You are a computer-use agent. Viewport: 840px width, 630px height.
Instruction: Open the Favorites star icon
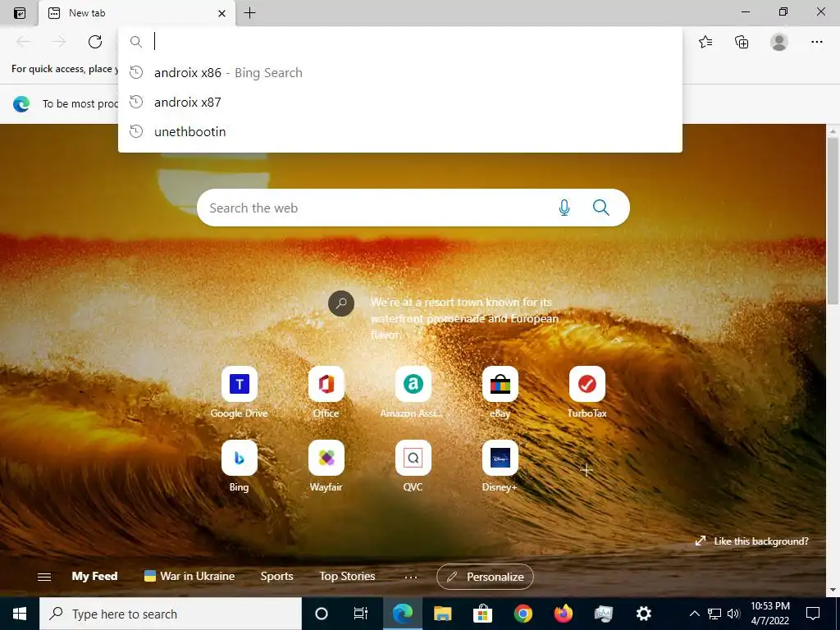click(x=705, y=42)
